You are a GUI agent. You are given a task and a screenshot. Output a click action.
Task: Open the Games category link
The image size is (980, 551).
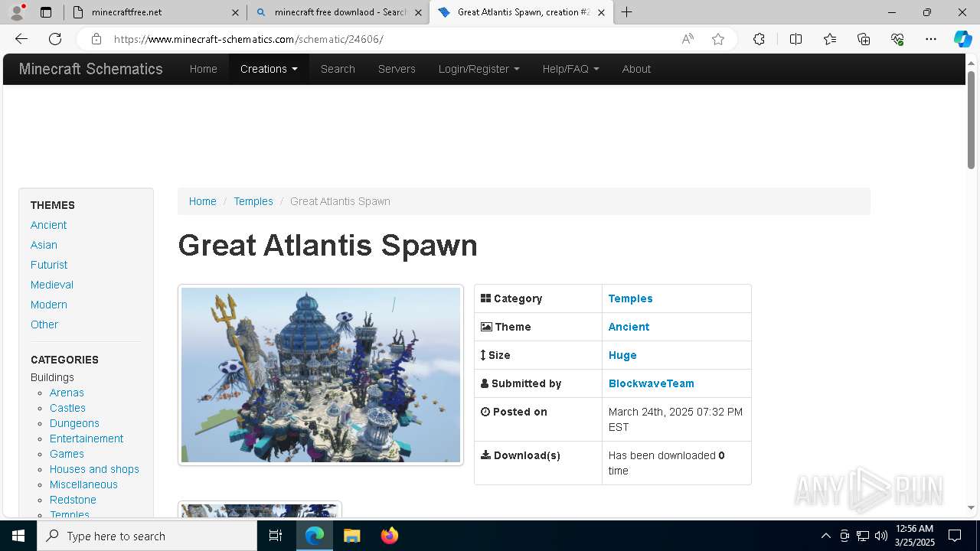(67, 454)
